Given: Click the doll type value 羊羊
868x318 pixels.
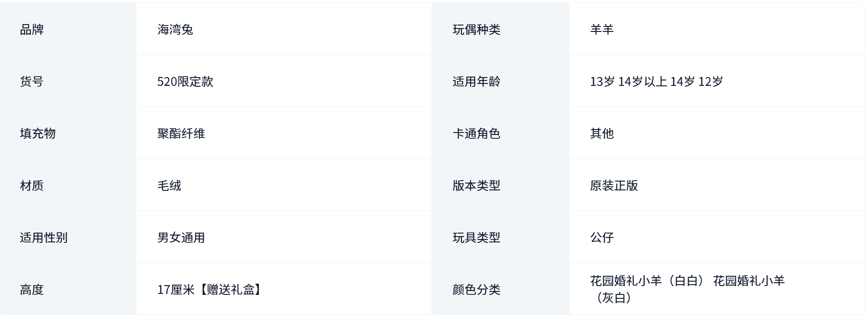Looking at the screenshot, I should tap(602, 29).
